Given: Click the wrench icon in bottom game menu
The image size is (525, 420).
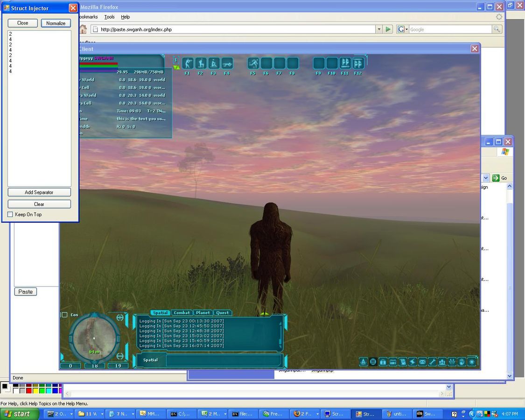Looking at the screenshot, I should pyautogui.click(x=432, y=362).
